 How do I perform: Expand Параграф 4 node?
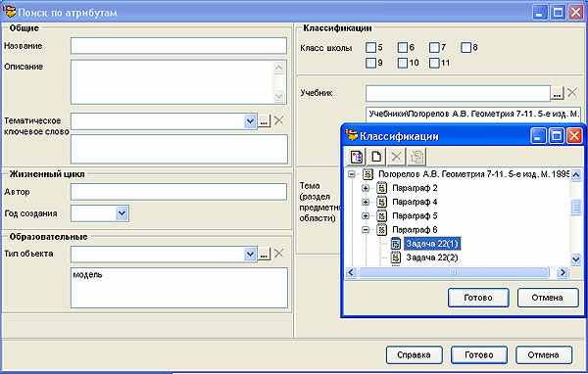coord(366,202)
